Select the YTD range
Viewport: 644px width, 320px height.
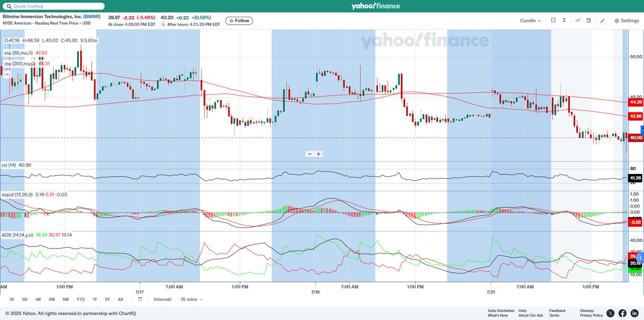pyautogui.click(x=80, y=299)
